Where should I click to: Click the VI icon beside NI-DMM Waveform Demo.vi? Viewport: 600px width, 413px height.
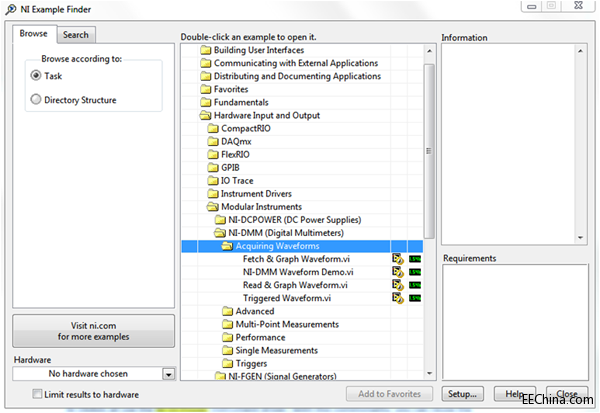point(398,272)
